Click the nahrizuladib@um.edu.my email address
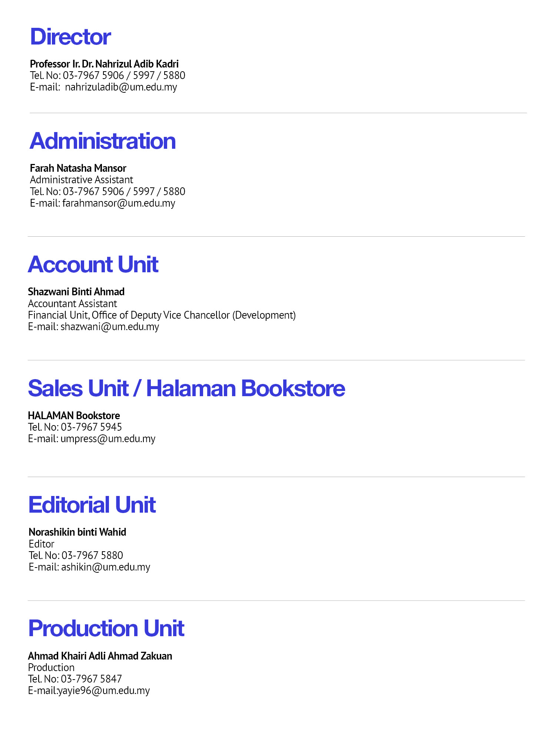 121,87
